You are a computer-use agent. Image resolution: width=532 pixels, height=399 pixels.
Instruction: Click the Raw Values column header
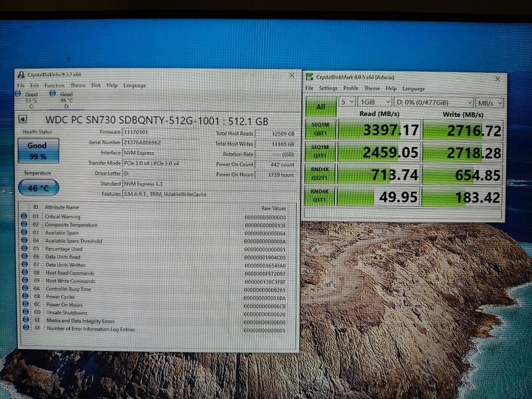(x=274, y=208)
